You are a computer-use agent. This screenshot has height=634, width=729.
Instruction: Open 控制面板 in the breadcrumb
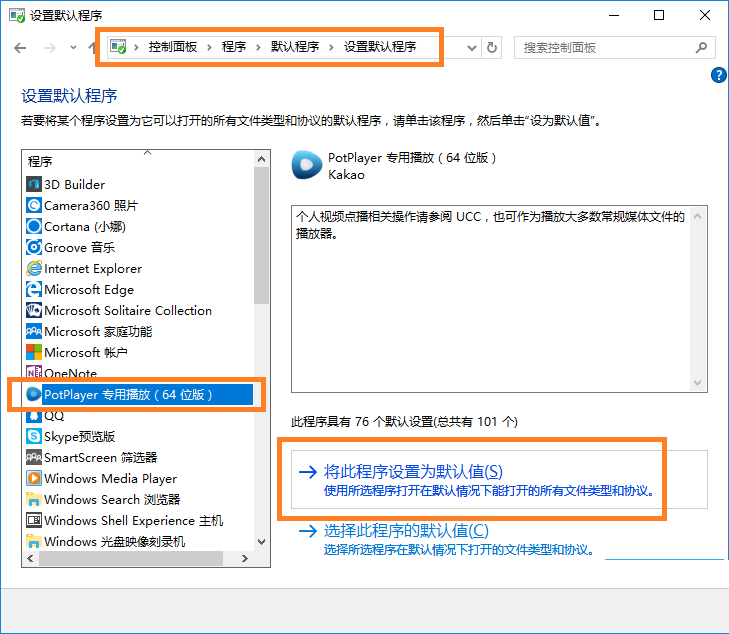pyautogui.click(x=172, y=47)
